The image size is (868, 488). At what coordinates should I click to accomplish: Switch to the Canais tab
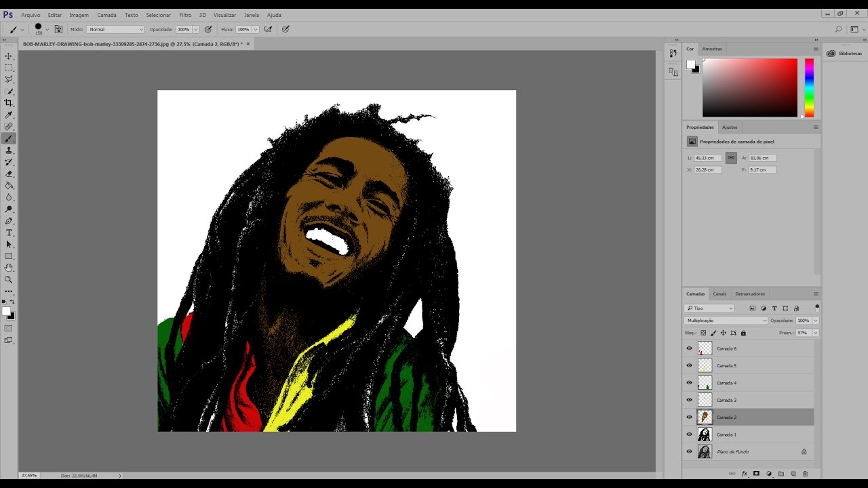coord(719,293)
